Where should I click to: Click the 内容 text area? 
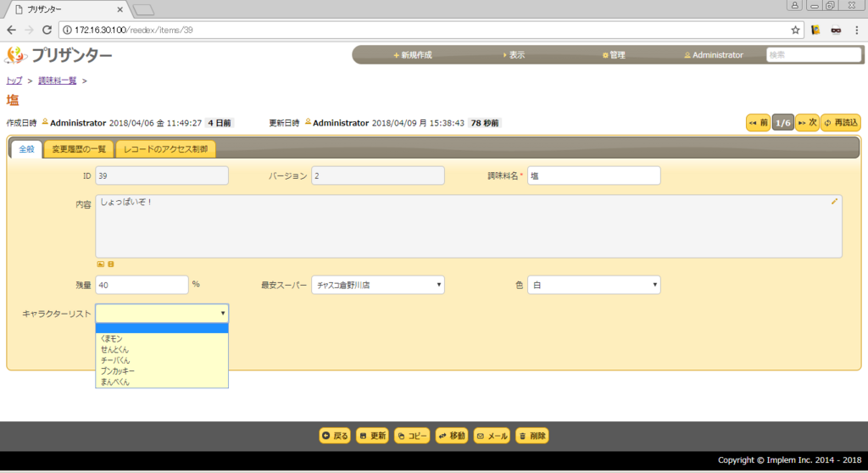(x=468, y=226)
